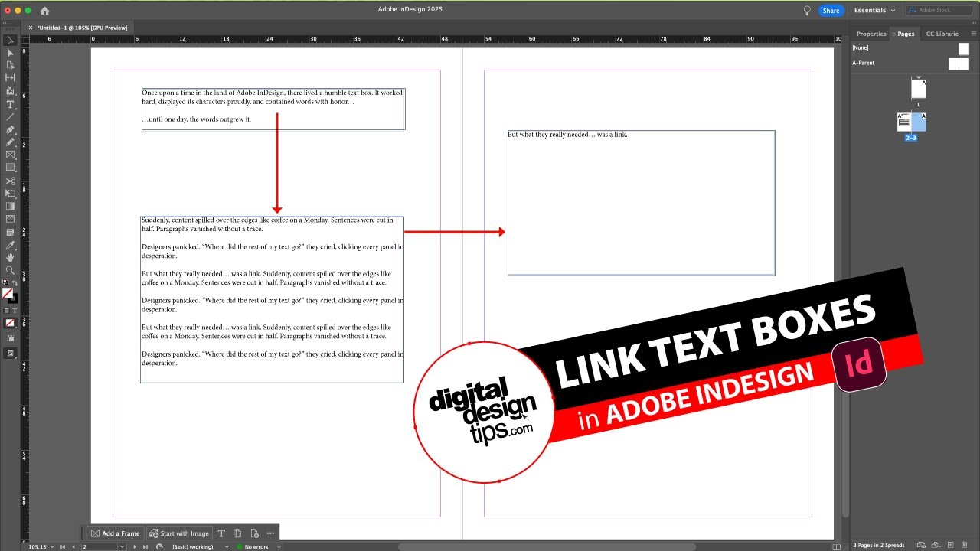Select the Zoom tool magnifier

(10, 270)
